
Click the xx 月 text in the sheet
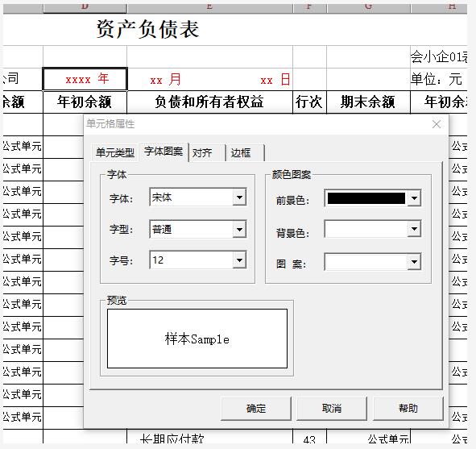pos(165,80)
